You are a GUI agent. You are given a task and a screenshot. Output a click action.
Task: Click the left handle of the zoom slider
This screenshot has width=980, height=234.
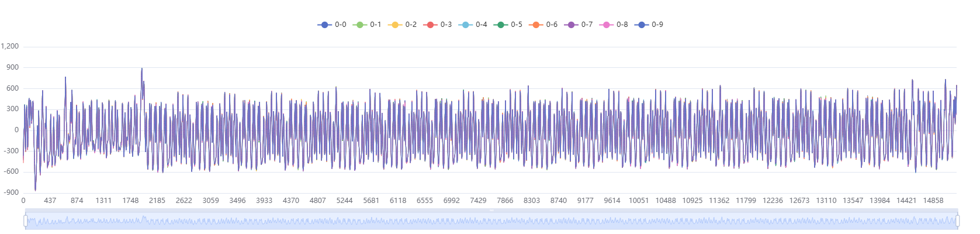25,221
